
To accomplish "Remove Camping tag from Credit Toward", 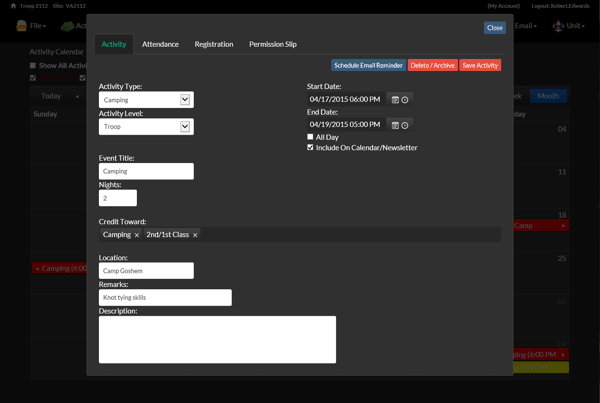I will [137, 235].
